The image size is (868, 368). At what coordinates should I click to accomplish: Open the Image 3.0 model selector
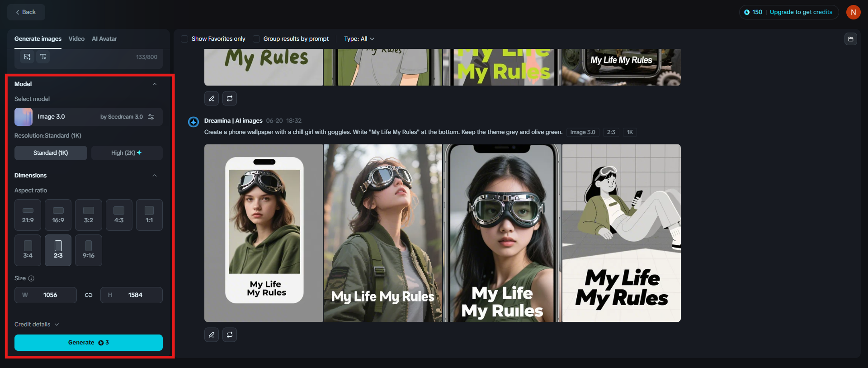tap(89, 117)
